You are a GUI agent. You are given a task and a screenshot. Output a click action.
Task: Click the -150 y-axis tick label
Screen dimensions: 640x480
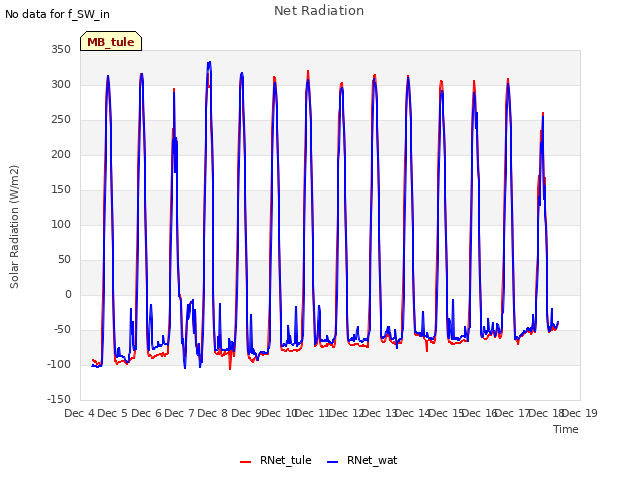[59, 399]
